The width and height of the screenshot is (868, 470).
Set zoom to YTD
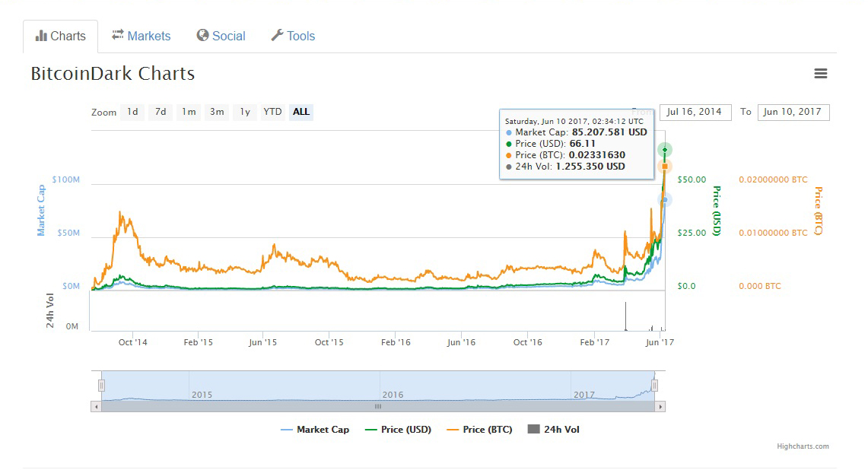coord(273,112)
